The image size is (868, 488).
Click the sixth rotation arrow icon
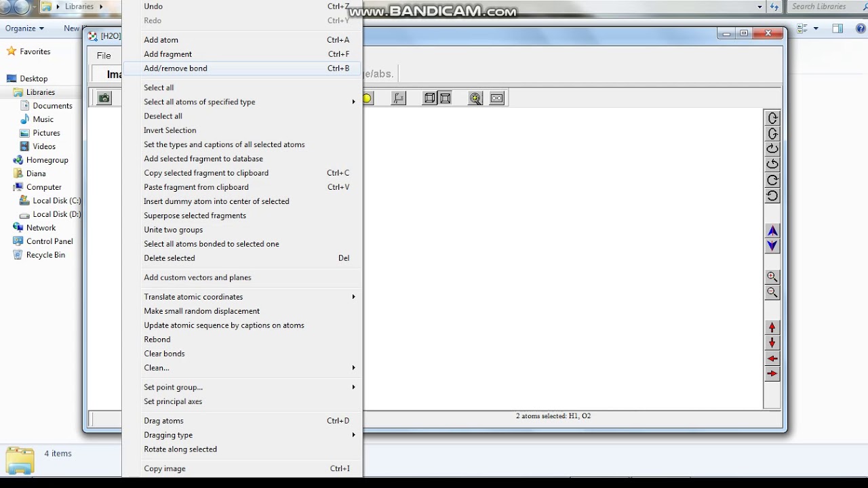(772, 196)
